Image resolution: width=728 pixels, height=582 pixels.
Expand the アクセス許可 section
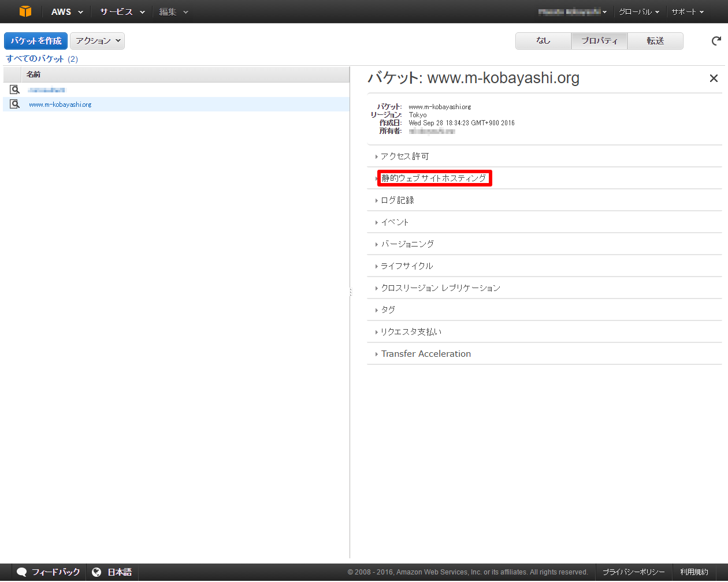(x=544, y=156)
